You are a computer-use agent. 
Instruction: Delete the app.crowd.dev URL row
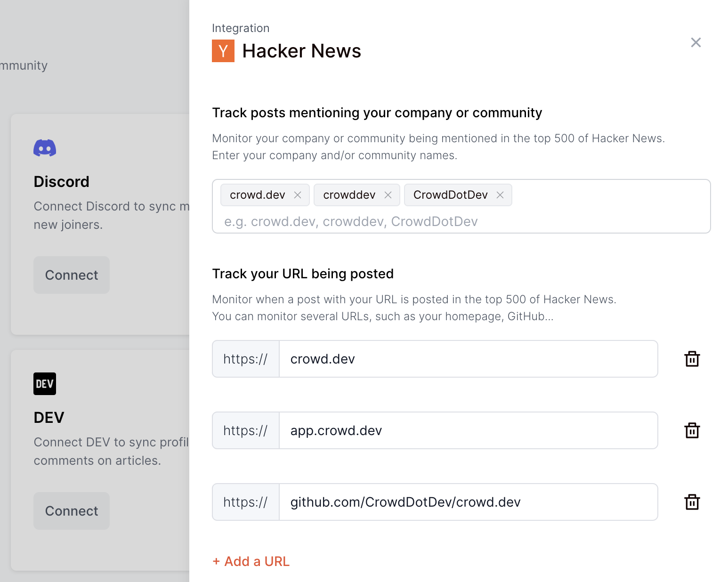pos(692,430)
